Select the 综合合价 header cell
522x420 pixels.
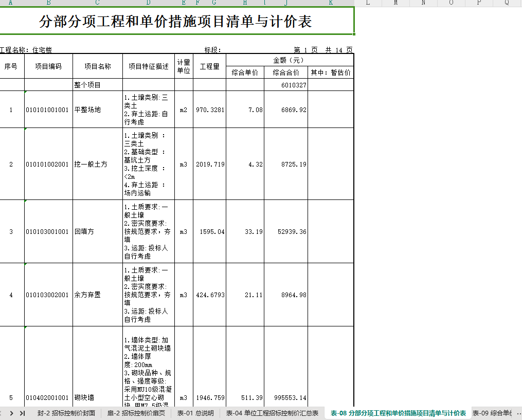(x=286, y=72)
